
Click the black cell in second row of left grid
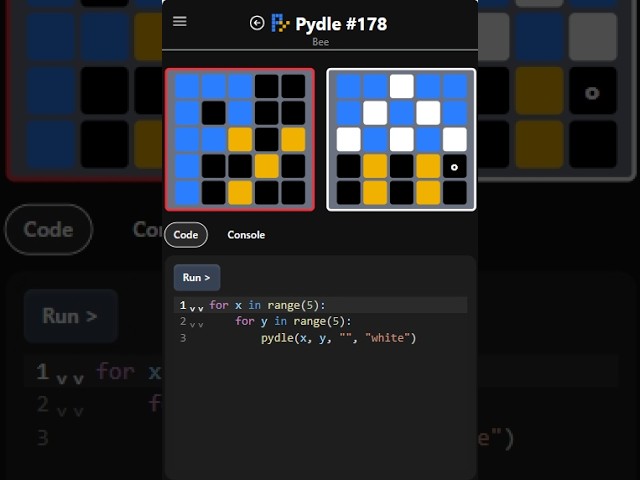pyautogui.click(x=213, y=113)
